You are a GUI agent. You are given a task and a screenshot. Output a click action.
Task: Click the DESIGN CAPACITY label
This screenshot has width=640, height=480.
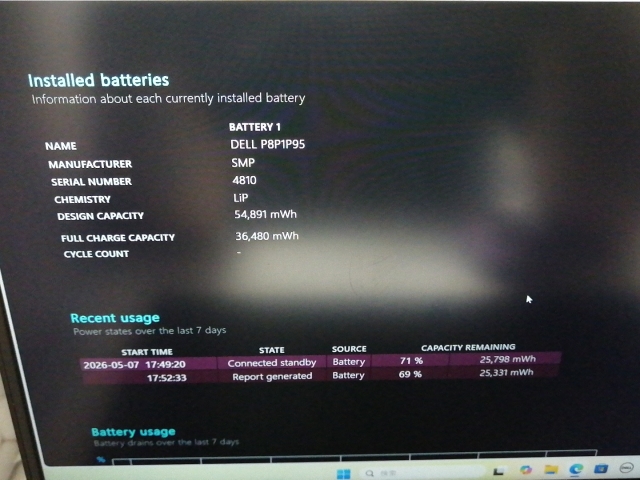click(x=100, y=216)
